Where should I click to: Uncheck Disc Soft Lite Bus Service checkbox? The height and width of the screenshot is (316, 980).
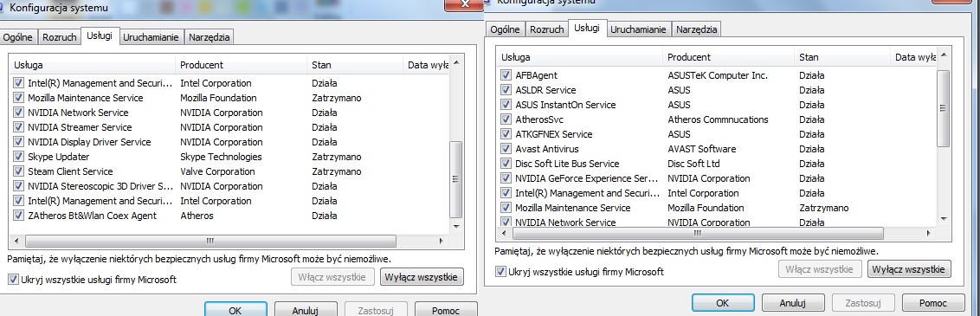click(506, 164)
